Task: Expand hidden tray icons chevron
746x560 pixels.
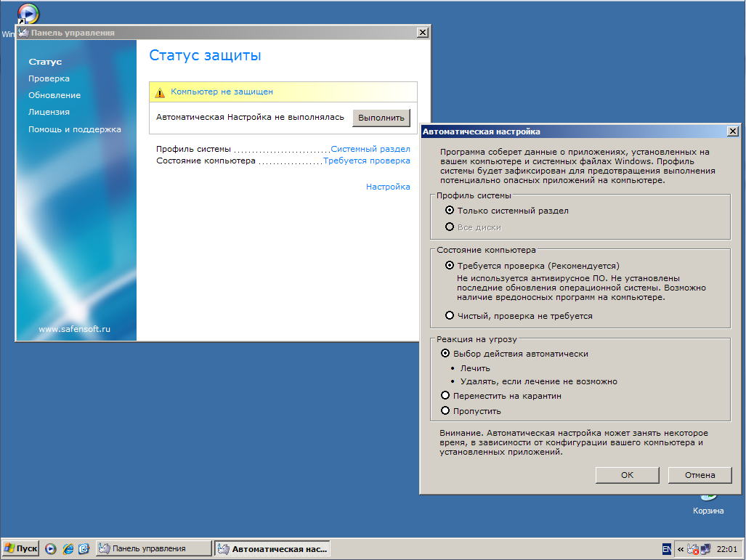Action: point(681,549)
